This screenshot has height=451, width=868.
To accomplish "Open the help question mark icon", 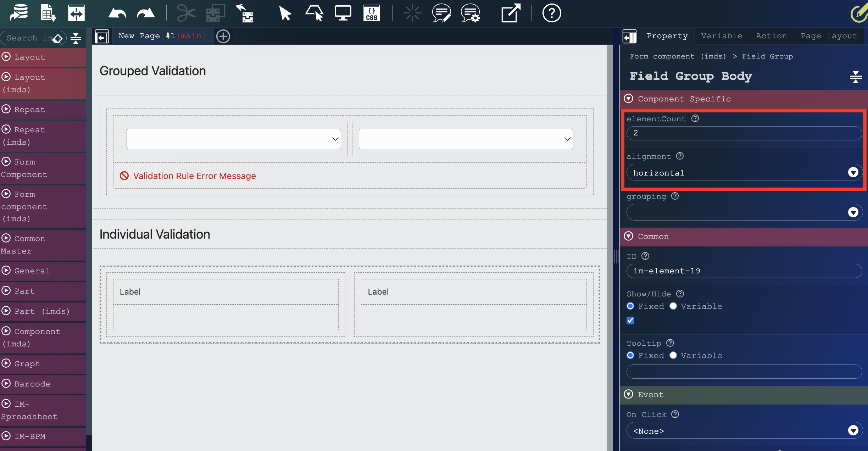I will (551, 13).
